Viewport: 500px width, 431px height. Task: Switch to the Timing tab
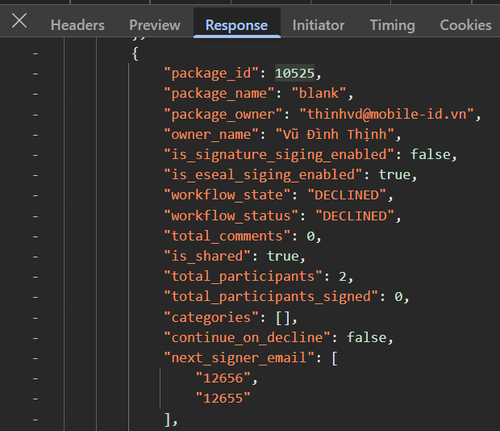click(392, 25)
